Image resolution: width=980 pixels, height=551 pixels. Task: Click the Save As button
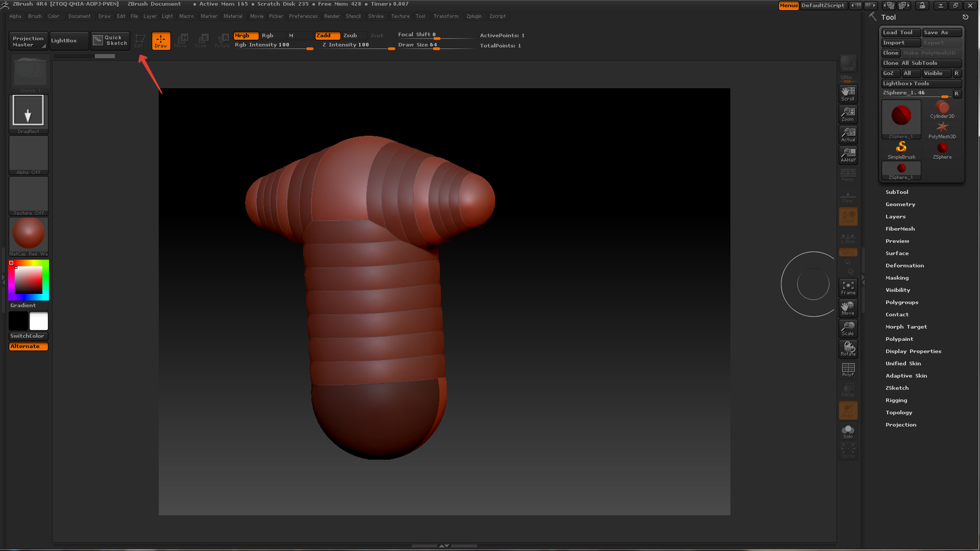coord(942,32)
